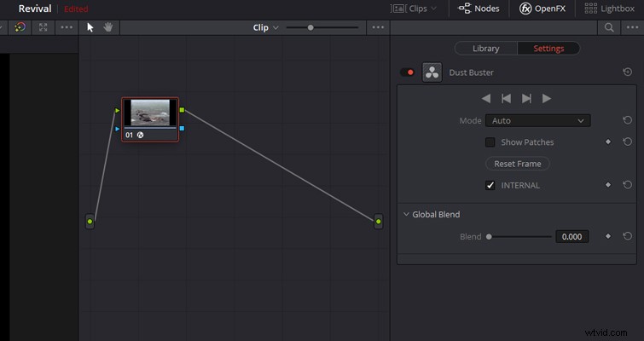Select node 01 thumbnail
644x341 pixels.
(x=150, y=113)
